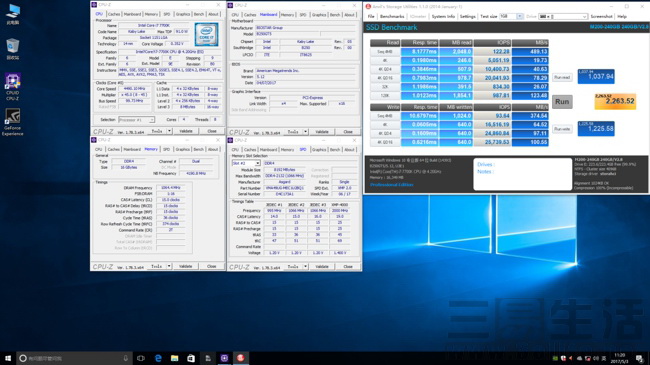Image resolution: width=650 pixels, height=365 pixels.
Task: Open memory Slot #2 dropdown in SPD window
Action: [x=246, y=163]
